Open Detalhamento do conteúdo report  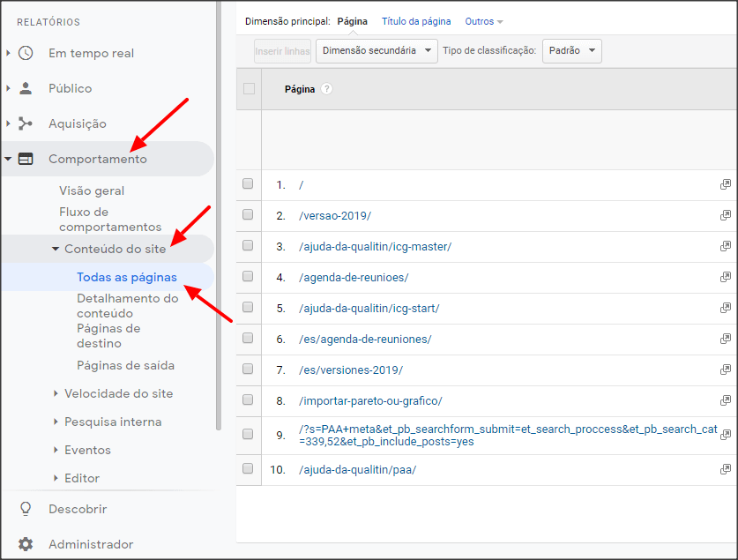128,306
